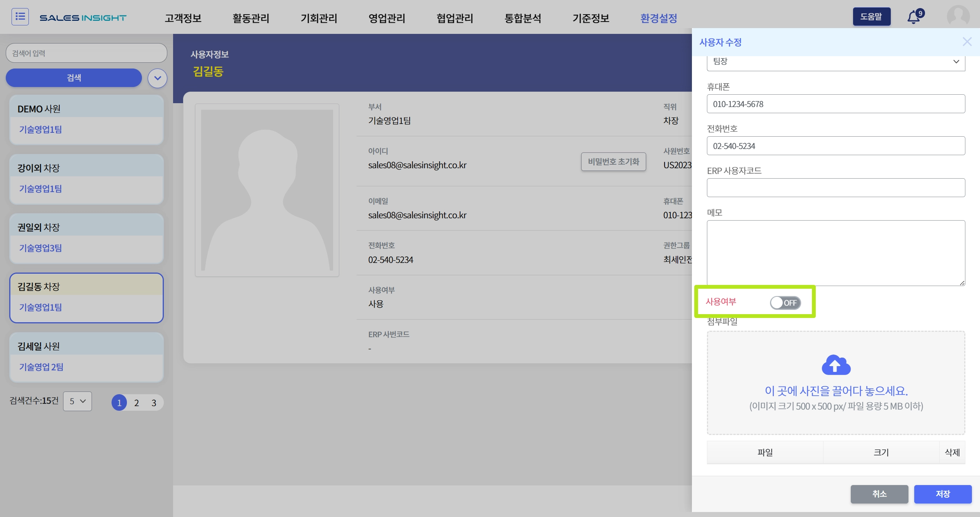Open the page size dropdown showing 5

tap(77, 401)
